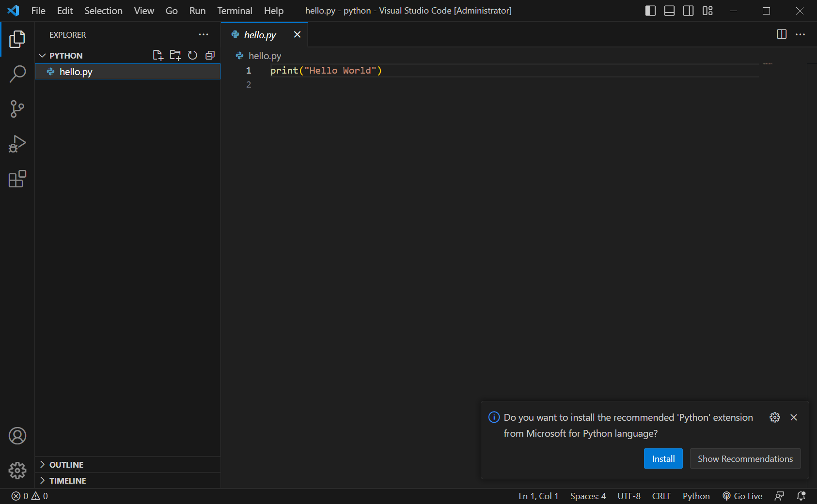Collapse all folders in Explorer
Screen dimensions: 817x504
pos(210,55)
